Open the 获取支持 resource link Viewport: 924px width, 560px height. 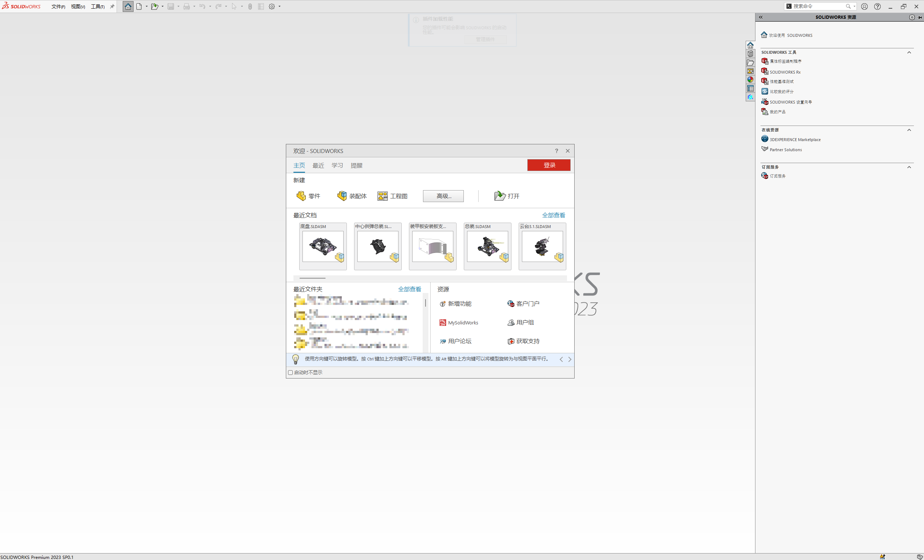(523, 341)
